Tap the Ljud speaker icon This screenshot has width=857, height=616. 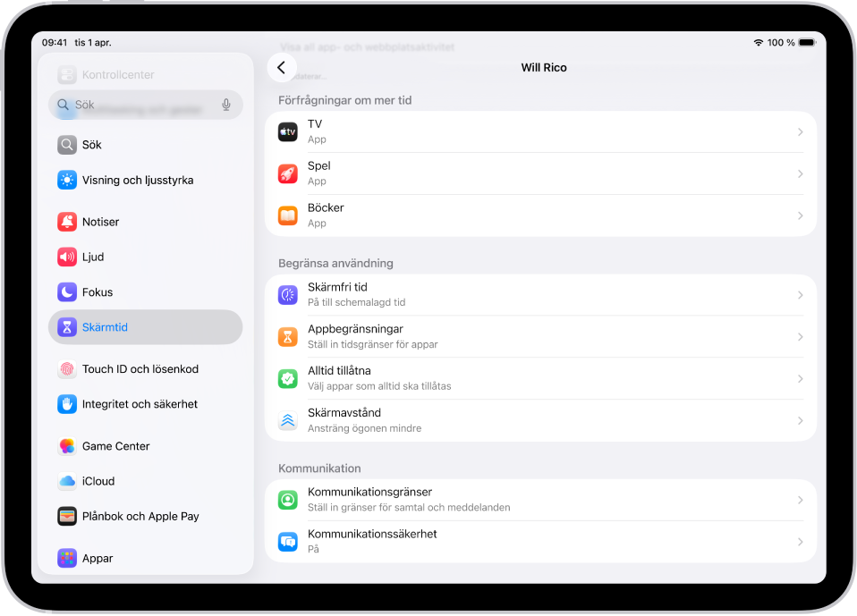67,257
